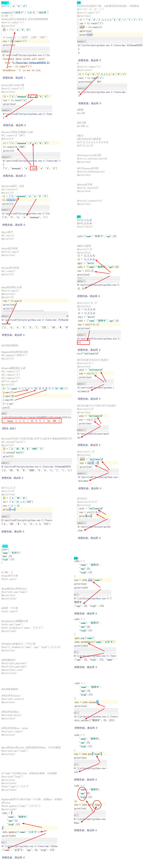Click the highlighted '元组:' heading
143x868 pixels.
(x=79, y=2)
